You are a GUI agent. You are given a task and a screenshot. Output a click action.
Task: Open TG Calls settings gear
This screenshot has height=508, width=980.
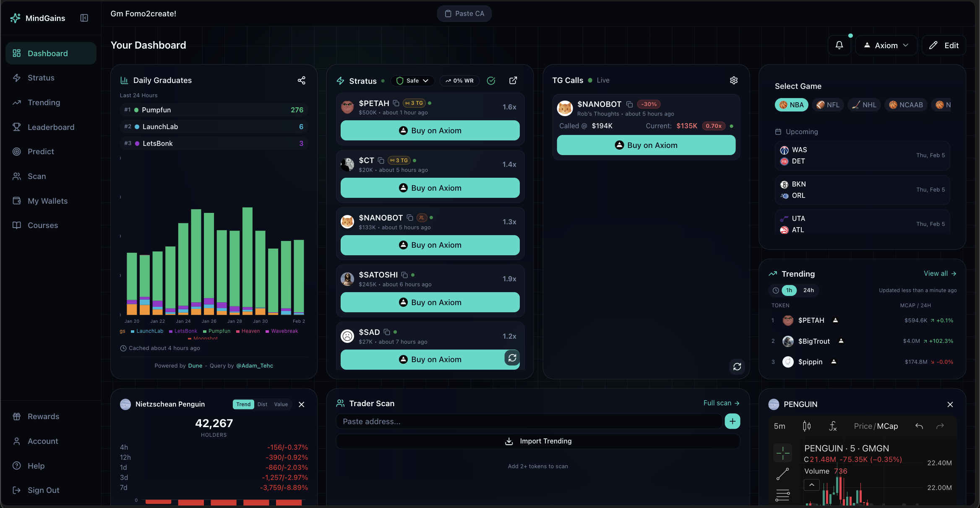(x=734, y=80)
